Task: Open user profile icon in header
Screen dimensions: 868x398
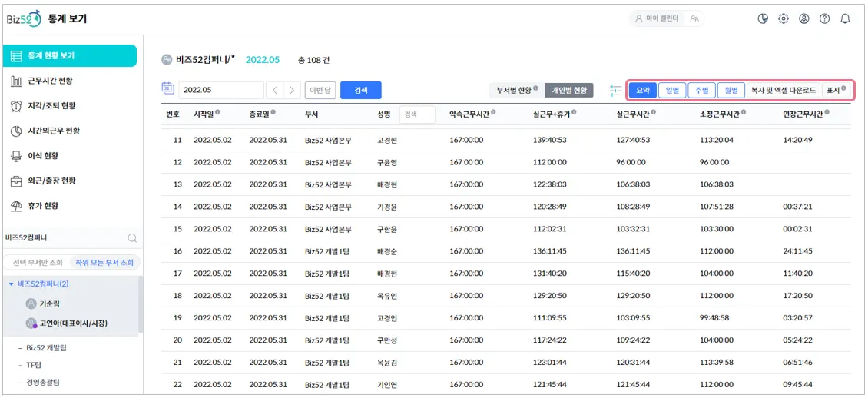Action: click(x=803, y=18)
